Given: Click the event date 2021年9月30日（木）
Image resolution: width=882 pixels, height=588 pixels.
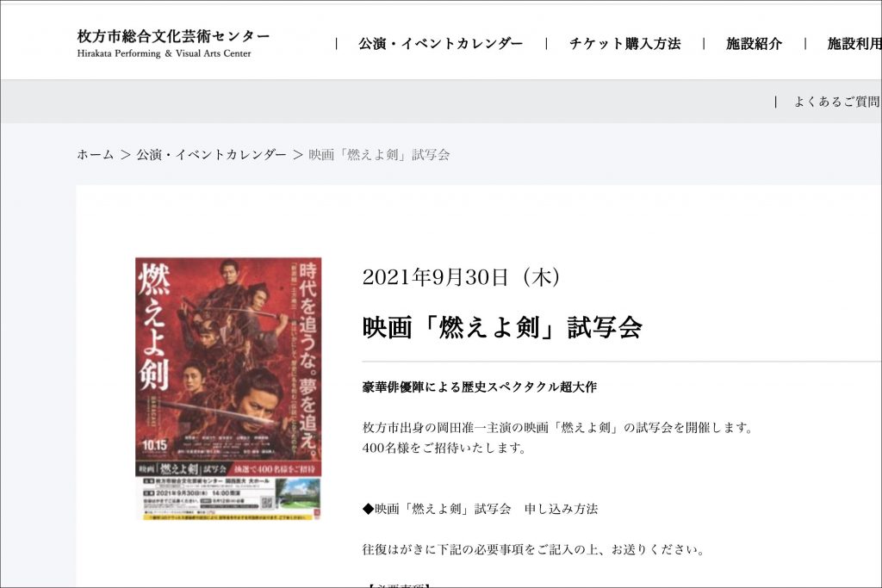Looking at the screenshot, I should pos(462,277).
